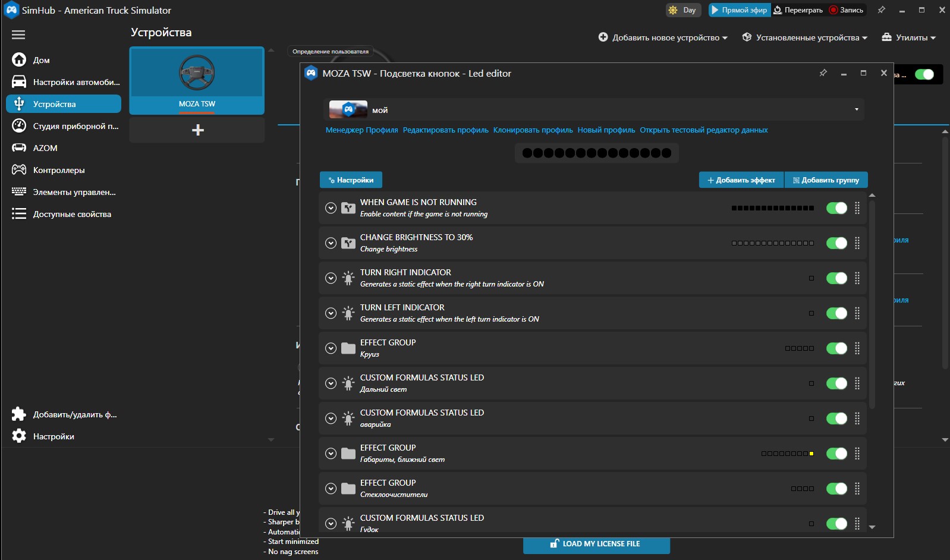The height and width of the screenshot is (560, 950).
Task: Click the Запись record icon
Action: click(x=833, y=10)
